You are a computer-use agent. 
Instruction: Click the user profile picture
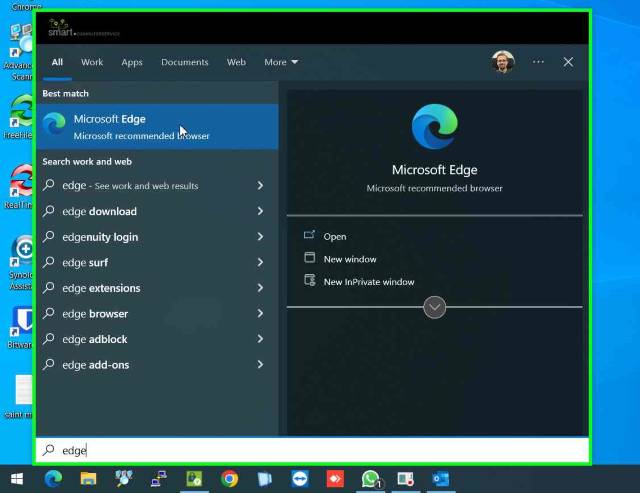tap(503, 62)
